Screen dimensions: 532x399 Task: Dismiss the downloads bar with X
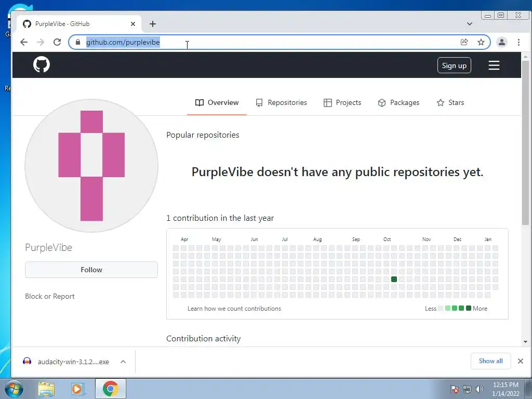tap(520, 361)
